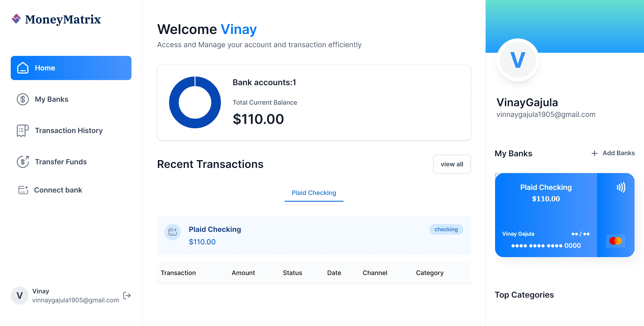Click the balance doughnut chart
Viewport: 644px width, 326px height.
point(195,102)
